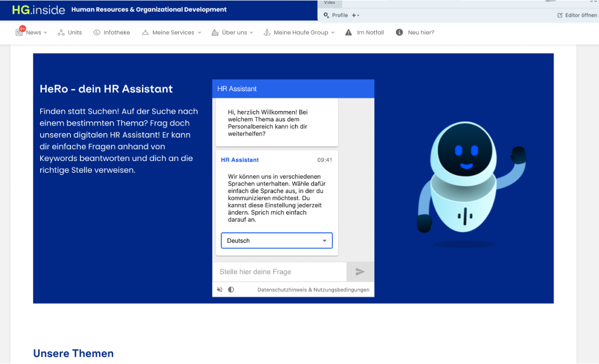Expand the Über uns menu chevron

tap(252, 33)
